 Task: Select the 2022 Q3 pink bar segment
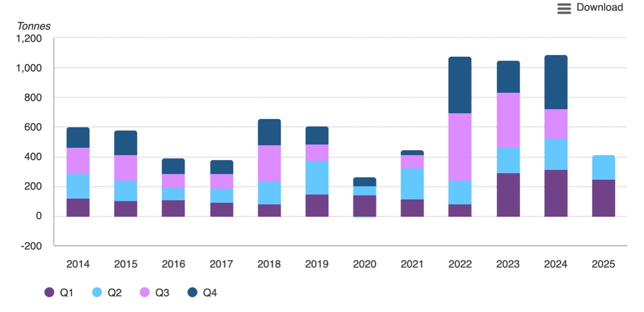pyautogui.click(x=460, y=147)
